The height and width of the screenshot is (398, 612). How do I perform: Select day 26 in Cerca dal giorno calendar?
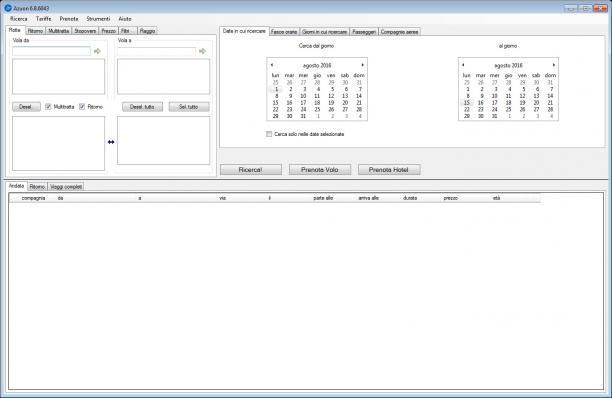pos(331,109)
